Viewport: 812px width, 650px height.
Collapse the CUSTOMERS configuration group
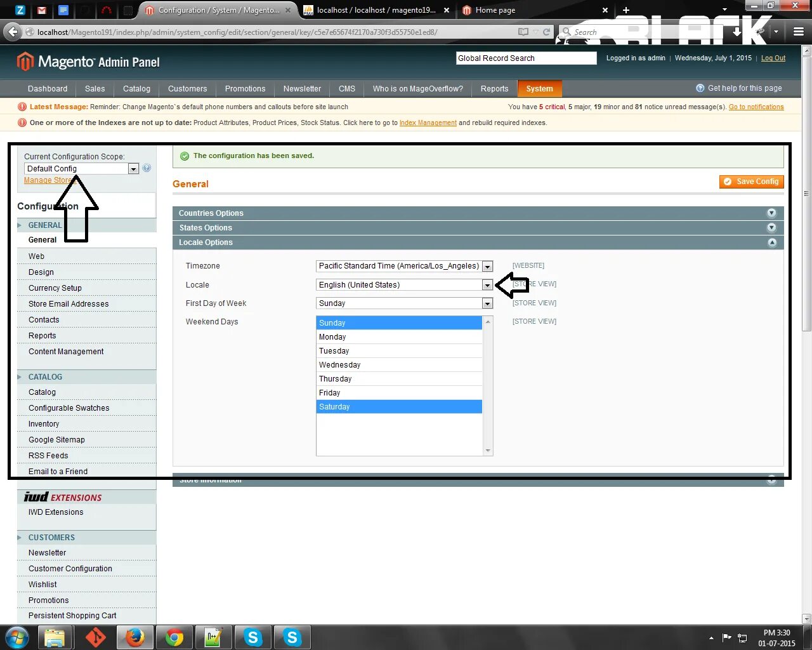(86, 538)
